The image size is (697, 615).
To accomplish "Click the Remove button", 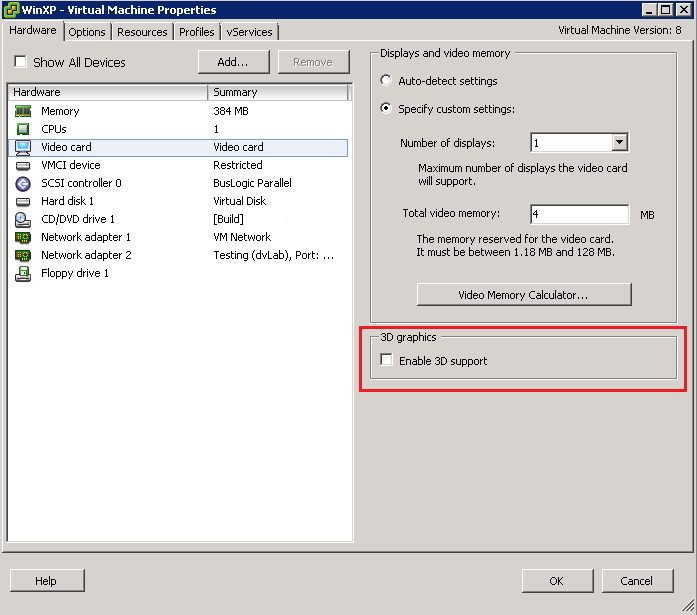I will click(x=313, y=62).
